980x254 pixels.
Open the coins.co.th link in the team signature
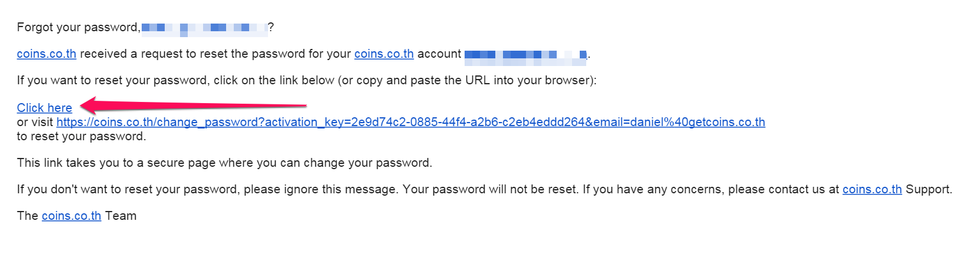tap(71, 216)
